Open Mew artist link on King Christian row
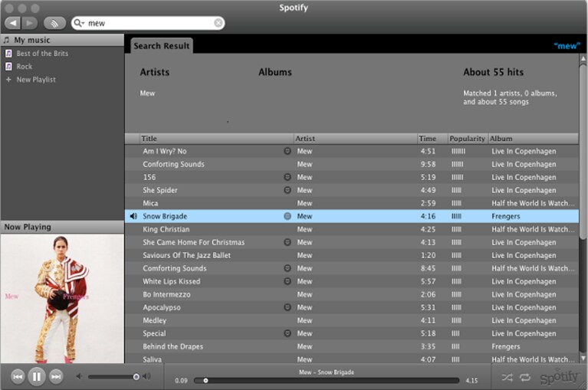Viewport: 588px width, 390px height. tap(304, 229)
